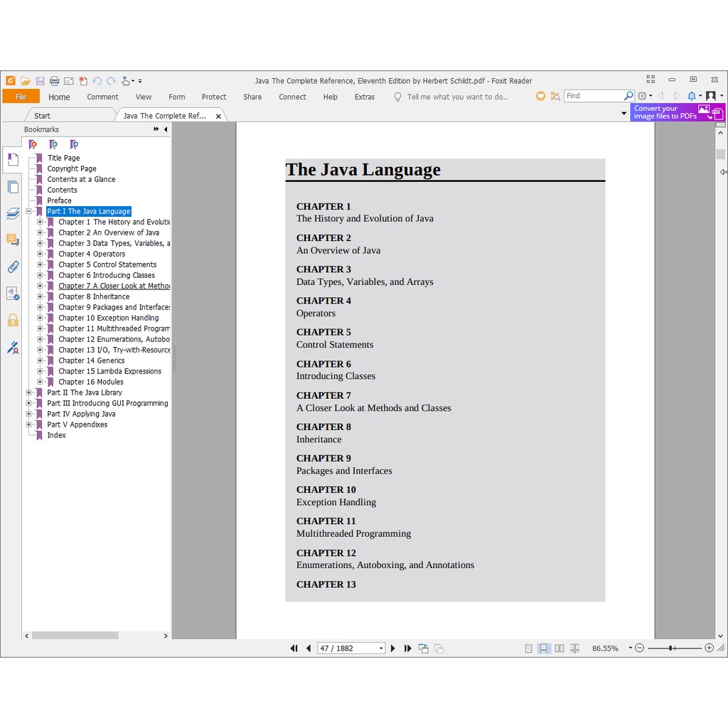Open the Attachments paperclip panel icon

coord(13,267)
